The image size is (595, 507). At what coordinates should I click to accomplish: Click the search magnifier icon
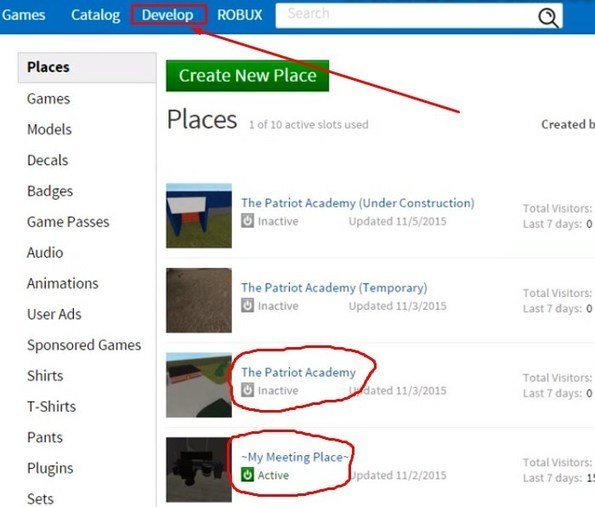(x=548, y=17)
